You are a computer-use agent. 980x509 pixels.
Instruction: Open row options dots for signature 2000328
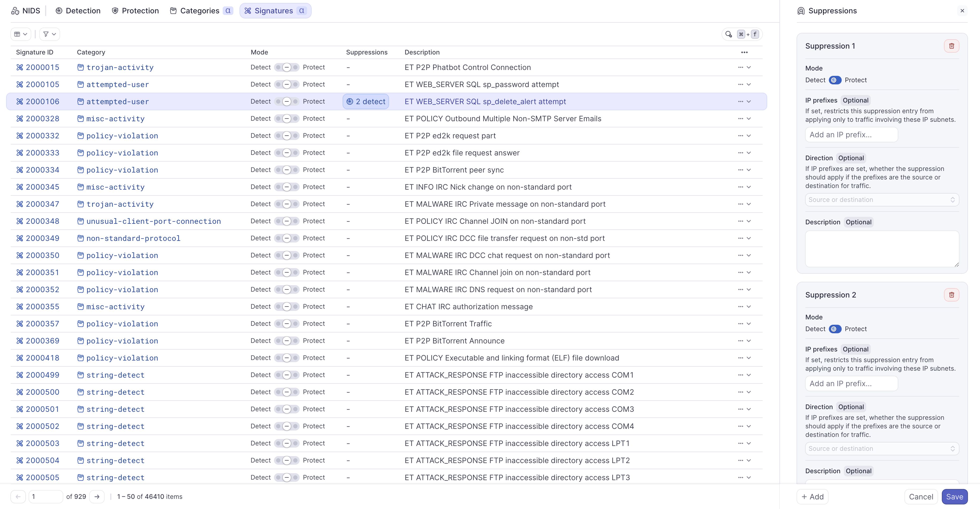tap(740, 119)
